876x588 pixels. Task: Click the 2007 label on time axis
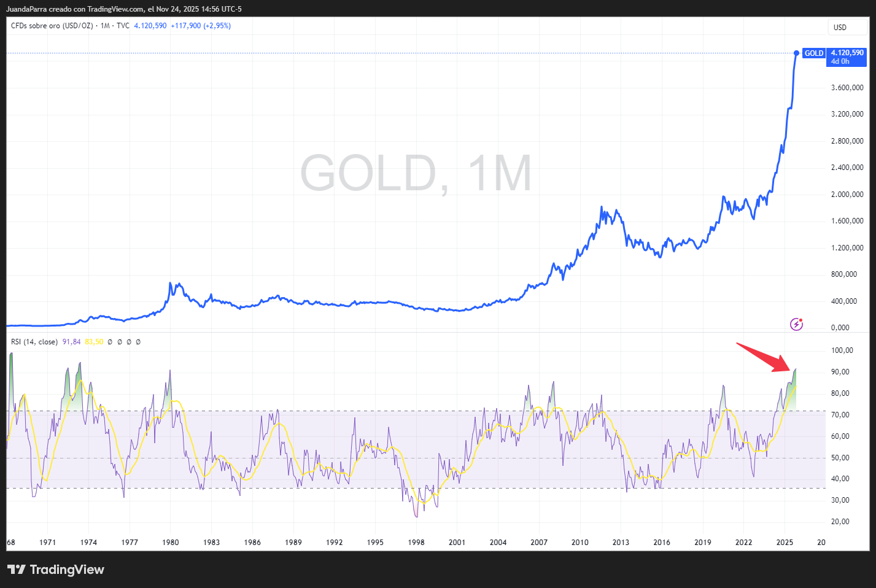(539, 542)
